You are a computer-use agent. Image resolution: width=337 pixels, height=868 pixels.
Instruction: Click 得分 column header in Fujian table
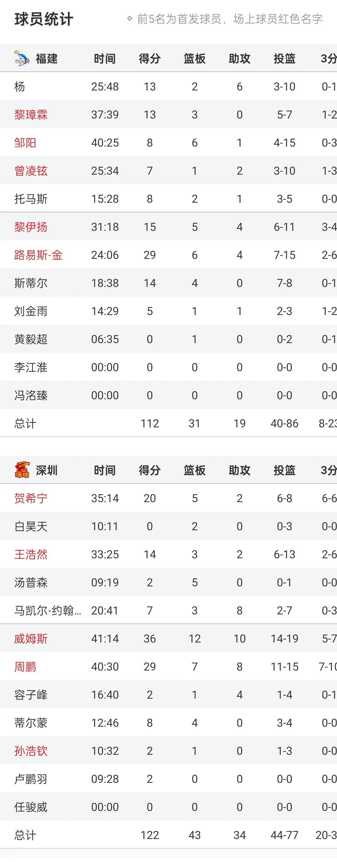[x=150, y=59]
